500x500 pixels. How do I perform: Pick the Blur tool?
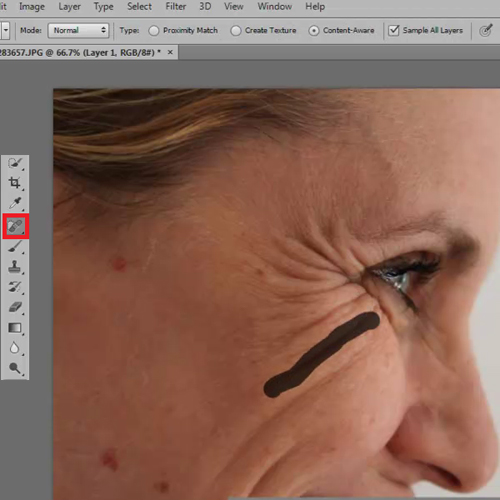(x=15, y=348)
